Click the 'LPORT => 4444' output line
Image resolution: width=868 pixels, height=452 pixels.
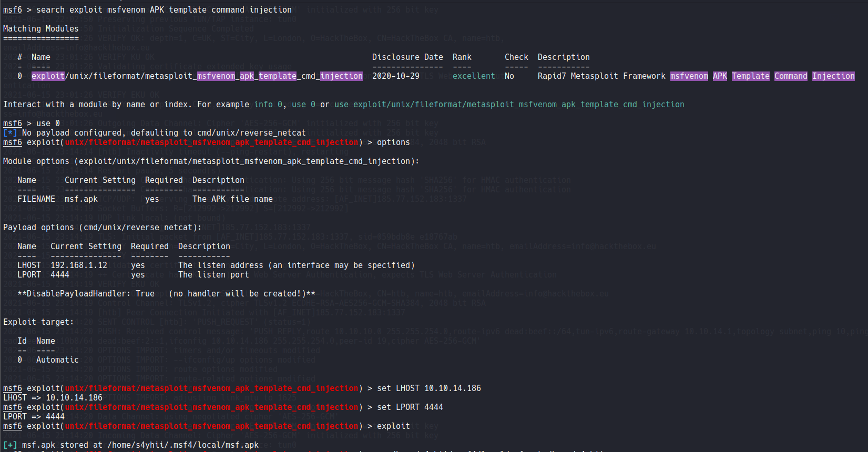coord(34,417)
